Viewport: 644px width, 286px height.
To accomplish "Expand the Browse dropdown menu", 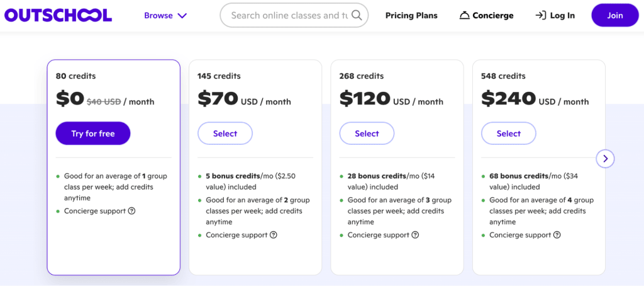I will (165, 15).
